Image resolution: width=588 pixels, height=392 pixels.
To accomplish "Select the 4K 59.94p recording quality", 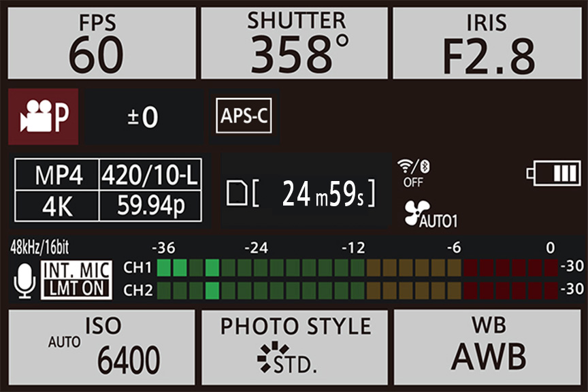I will click(x=108, y=206).
